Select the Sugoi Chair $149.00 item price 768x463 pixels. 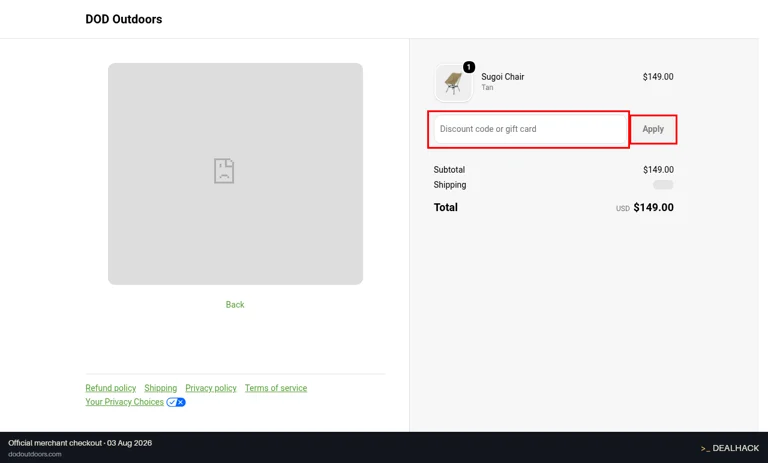[658, 77]
